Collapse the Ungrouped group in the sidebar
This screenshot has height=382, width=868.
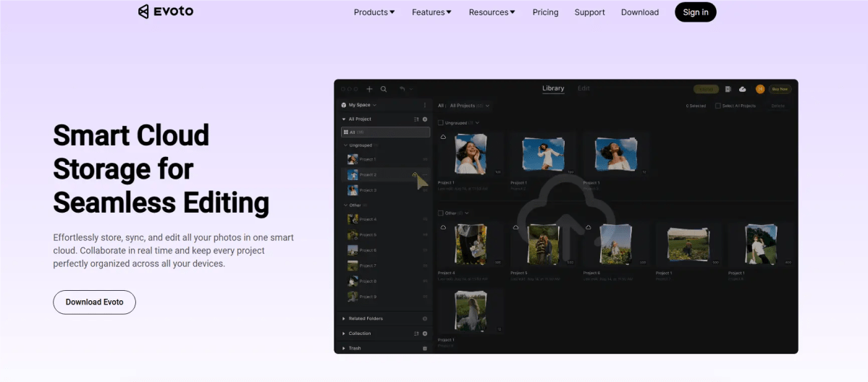[x=345, y=145]
